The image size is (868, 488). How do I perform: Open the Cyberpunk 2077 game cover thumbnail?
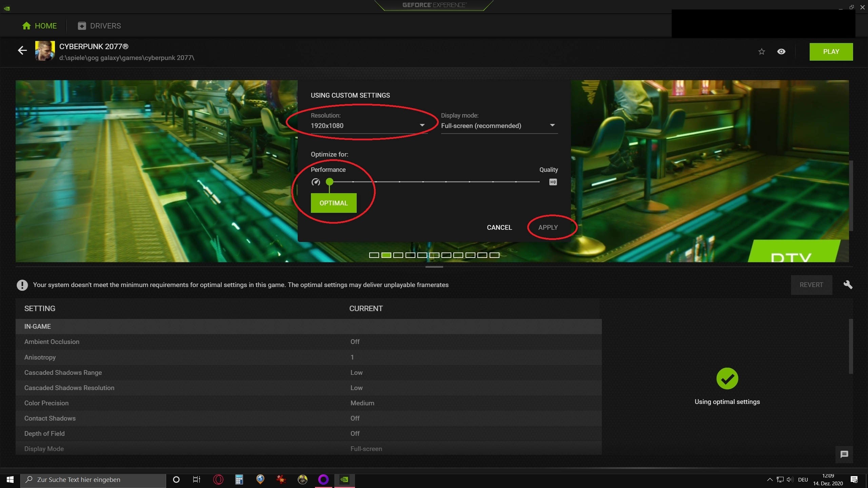45,51
